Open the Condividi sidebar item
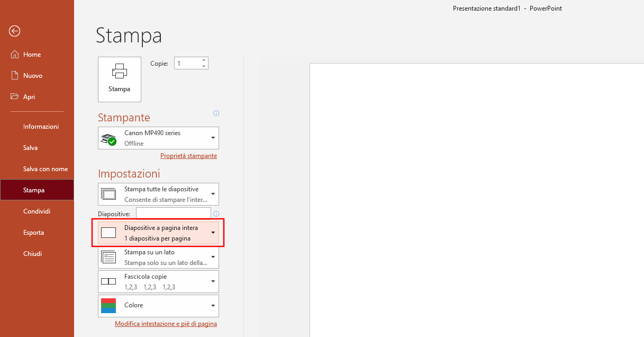Viewport: 644px width, 337px height. coord(37,211)
